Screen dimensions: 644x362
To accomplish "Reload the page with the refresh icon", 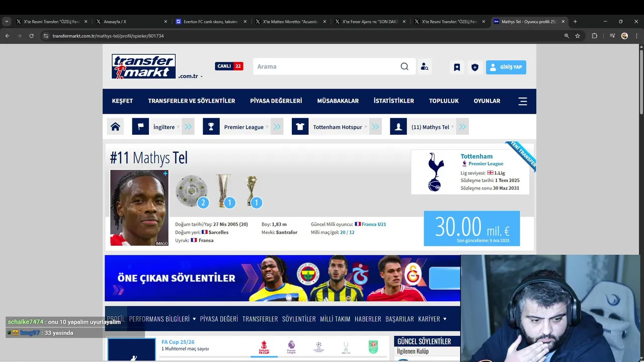I will click(x=31, y=36).
